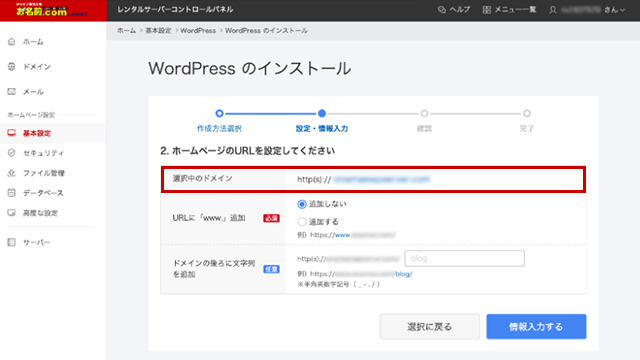Click the サーバー icon in sidebar
Viewport: 640px width, 360px height.
(x=11, y=242)
